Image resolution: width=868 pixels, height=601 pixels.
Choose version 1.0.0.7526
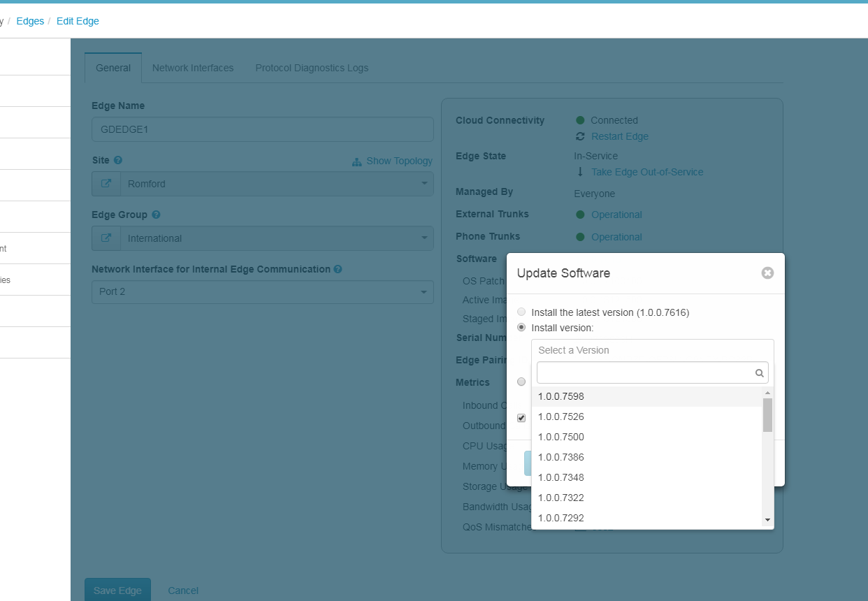(647, 417)
